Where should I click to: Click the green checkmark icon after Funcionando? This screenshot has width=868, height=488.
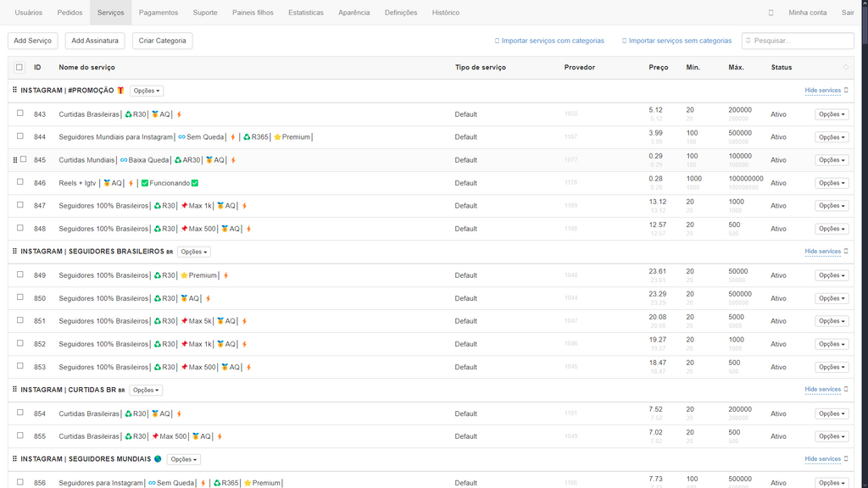[195, 183]
